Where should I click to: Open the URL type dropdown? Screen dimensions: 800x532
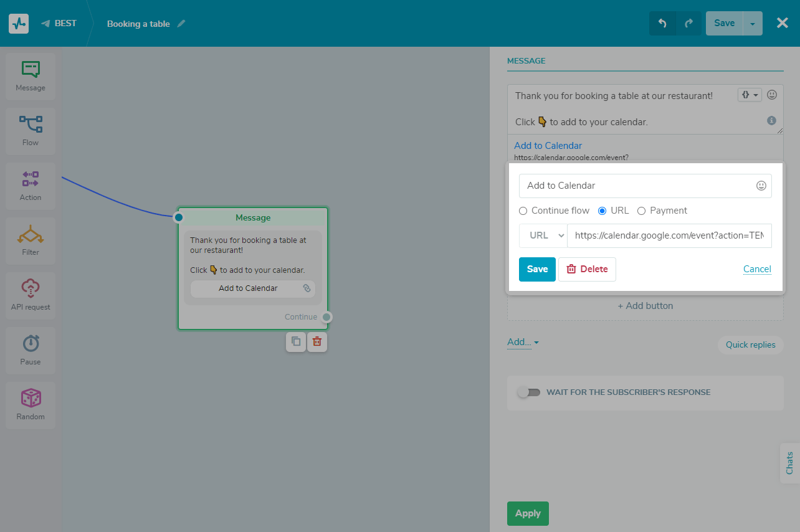[543, 235]
